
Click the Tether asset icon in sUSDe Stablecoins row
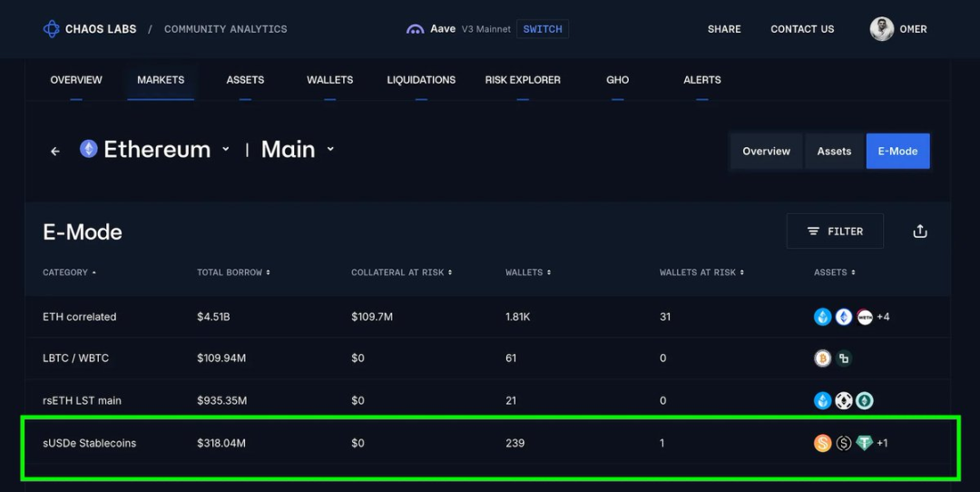(865, 443)
